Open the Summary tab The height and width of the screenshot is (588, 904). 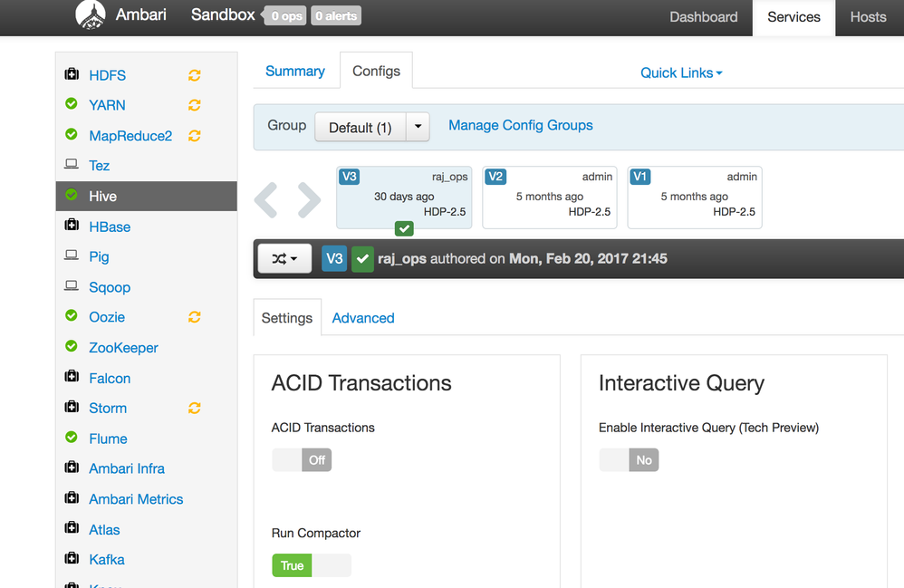click(294, 71)
